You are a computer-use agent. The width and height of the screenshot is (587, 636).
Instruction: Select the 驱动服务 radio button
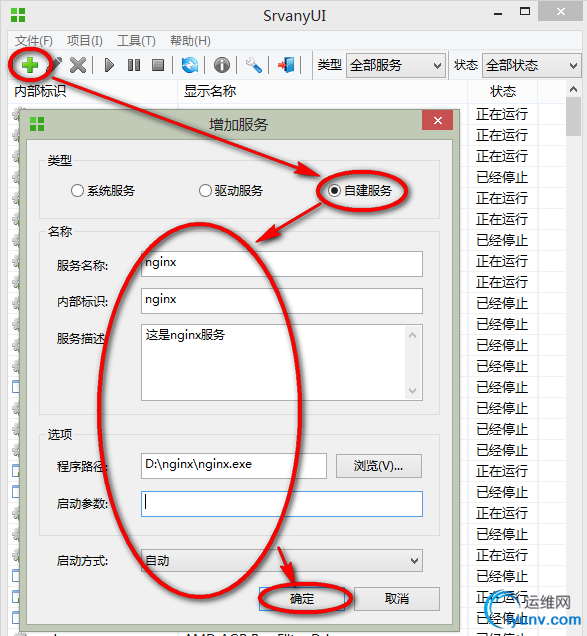point(205,191)
